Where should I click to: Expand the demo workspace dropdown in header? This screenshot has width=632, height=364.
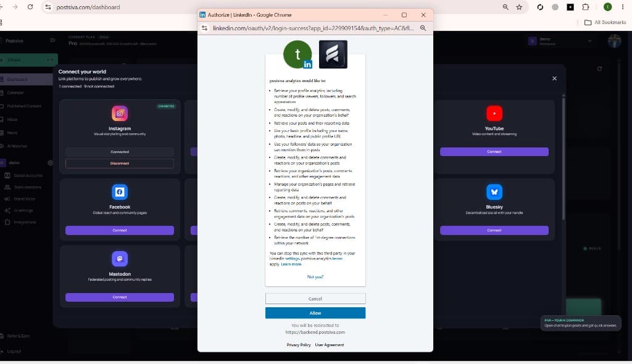[x=589, y=41]
